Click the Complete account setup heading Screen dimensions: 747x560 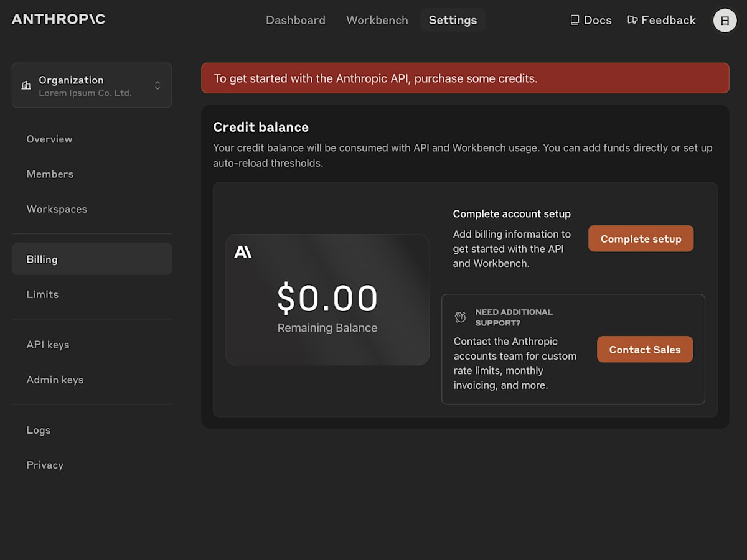pyautogui.click(x=512, y=213)
